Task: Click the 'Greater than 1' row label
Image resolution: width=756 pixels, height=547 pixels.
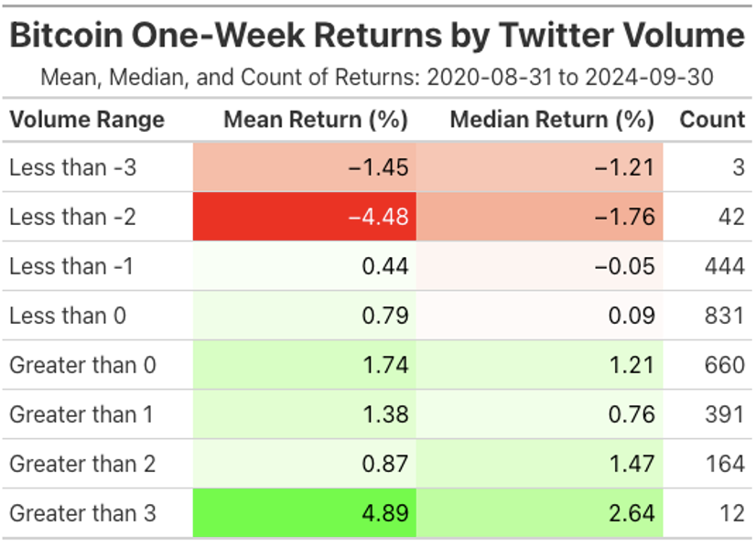Action: [81, 414]
